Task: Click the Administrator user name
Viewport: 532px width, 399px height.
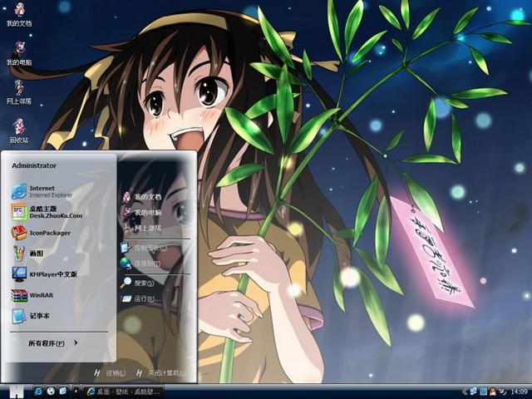Action: [x=34, y=165]
